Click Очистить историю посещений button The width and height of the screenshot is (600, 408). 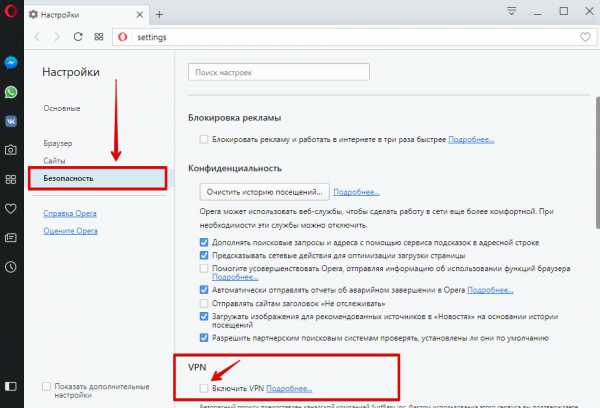tap(264, 192)
